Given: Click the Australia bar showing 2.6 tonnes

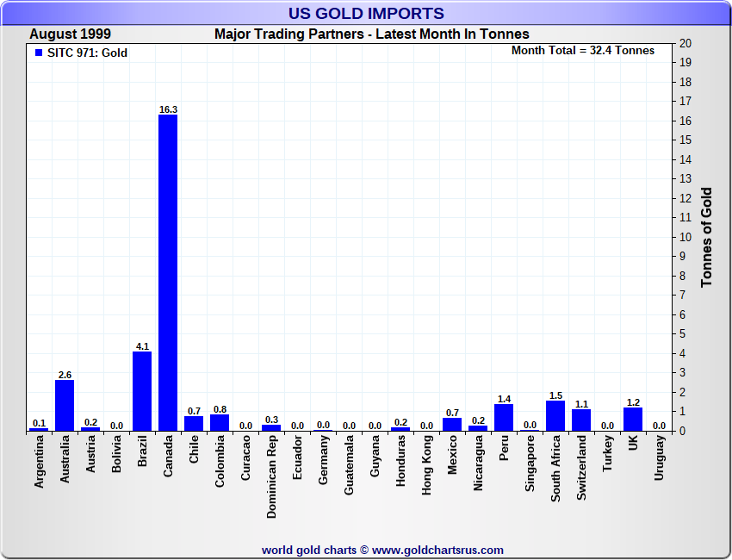Looking at the screenshot, I should click(65, 405).
